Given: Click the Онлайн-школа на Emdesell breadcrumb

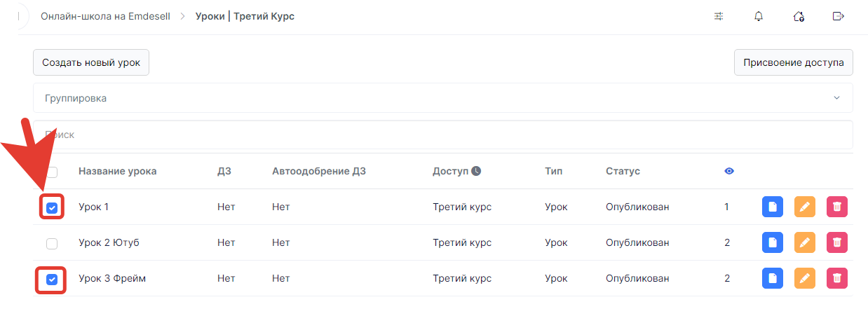Looking at the screenshot, I should coord(104,16).
